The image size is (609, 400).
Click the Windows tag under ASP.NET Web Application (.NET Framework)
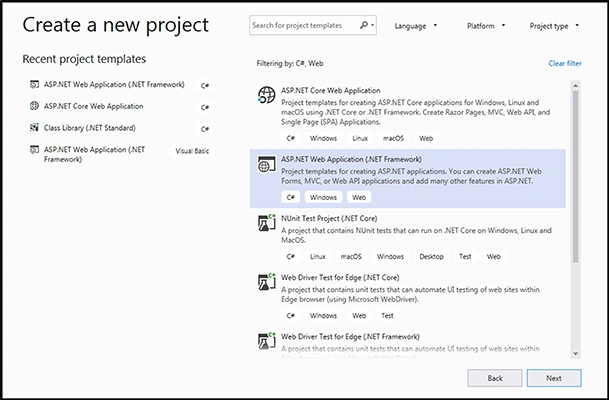coord(323,197)
